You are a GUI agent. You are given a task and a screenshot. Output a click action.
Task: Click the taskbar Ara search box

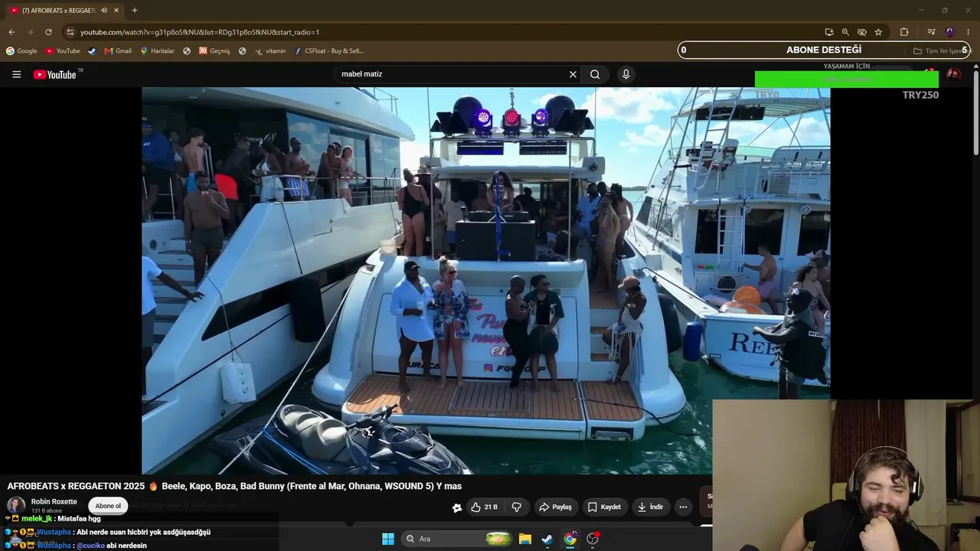pyautogui.click(x=458, y=539)
